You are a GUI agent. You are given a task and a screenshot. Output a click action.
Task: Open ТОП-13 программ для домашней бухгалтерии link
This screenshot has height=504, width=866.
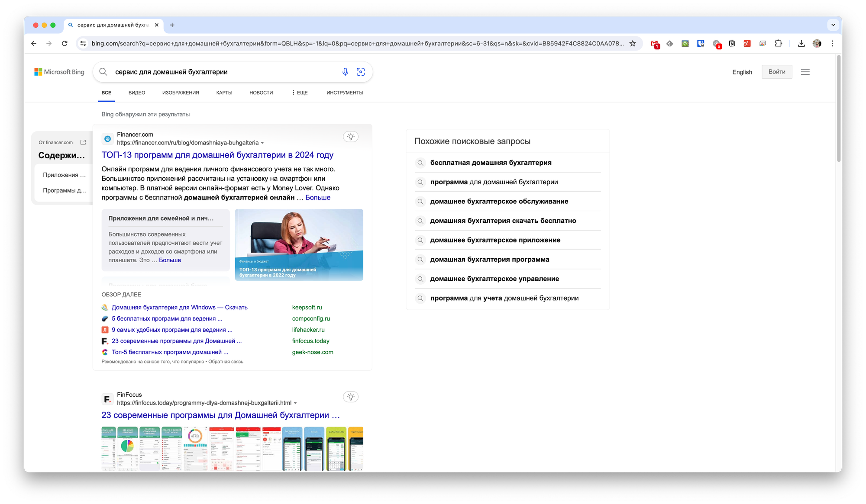tap(217, 155)
